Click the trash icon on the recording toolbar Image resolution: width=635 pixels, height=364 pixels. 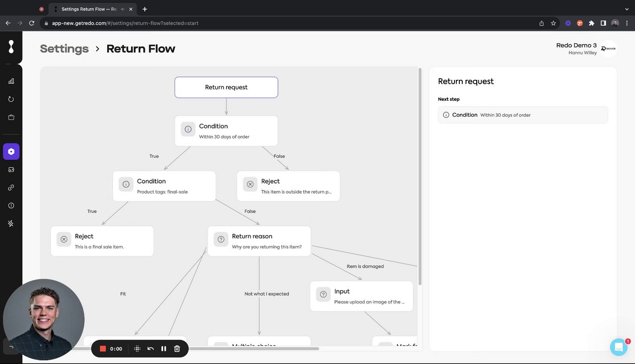(x=177, y=349)
